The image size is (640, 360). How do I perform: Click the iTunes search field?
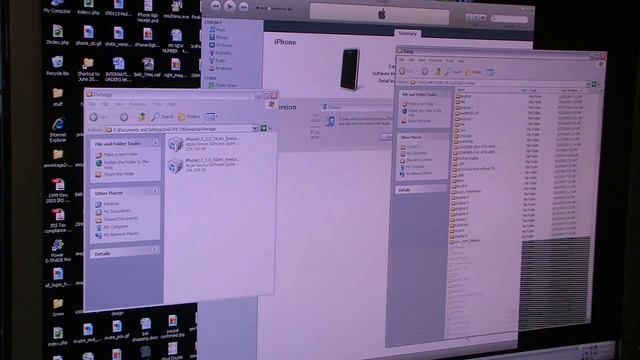(509, 18)
